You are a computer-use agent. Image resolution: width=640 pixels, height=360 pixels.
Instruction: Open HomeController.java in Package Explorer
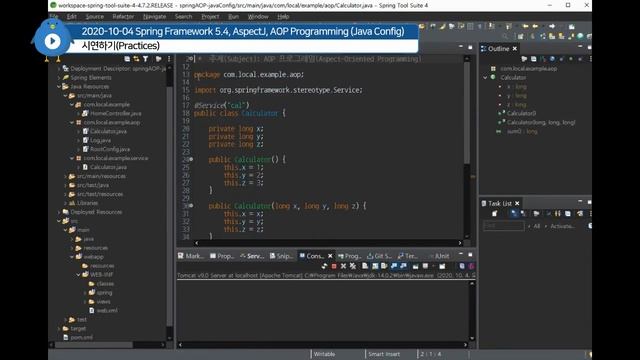click(116, 113)
